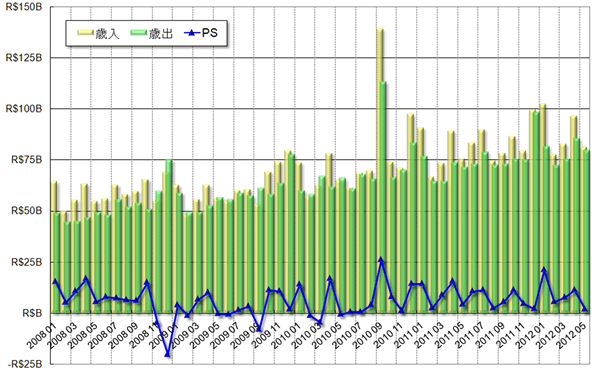Image resolution: width=599 pixels, height=371 pixels.
Task: Click the R$B zero axis label
Action: coord(32,314)
